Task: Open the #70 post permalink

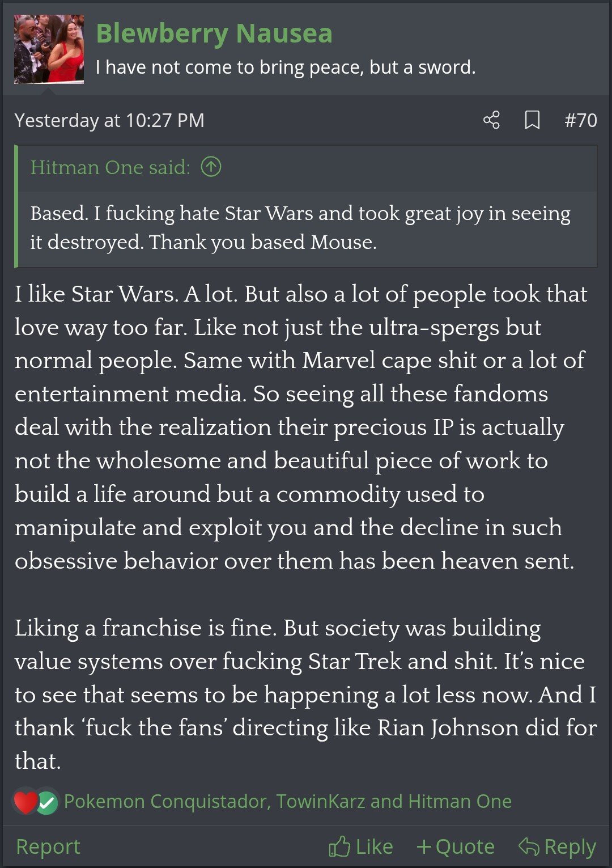Action: pyautogui.click(x=580, y=120)
